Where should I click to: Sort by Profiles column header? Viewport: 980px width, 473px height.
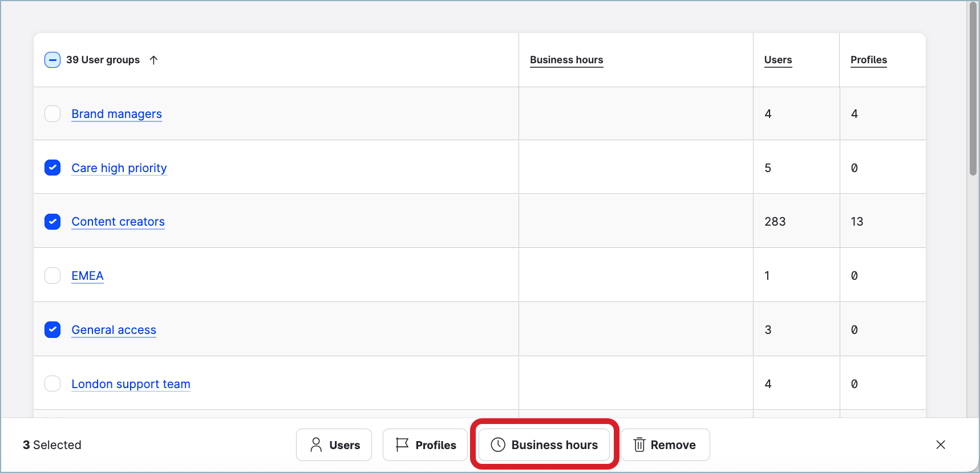(x=868, y=60)
